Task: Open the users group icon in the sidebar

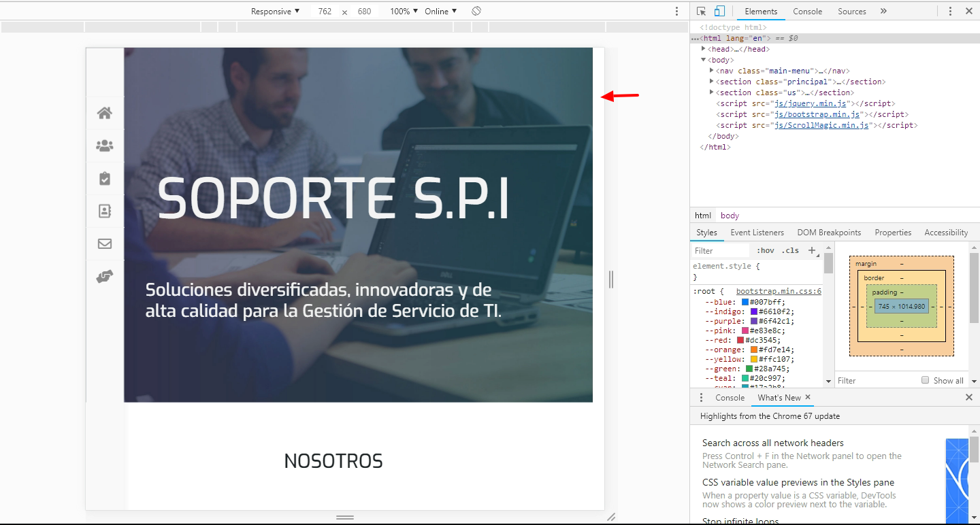Action: point(105,146)
